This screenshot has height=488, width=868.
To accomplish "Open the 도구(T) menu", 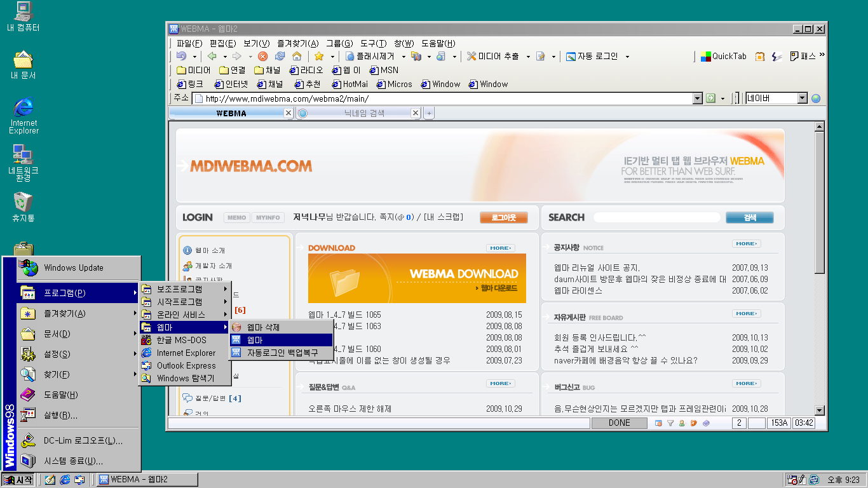I will [x=373, y=43].
